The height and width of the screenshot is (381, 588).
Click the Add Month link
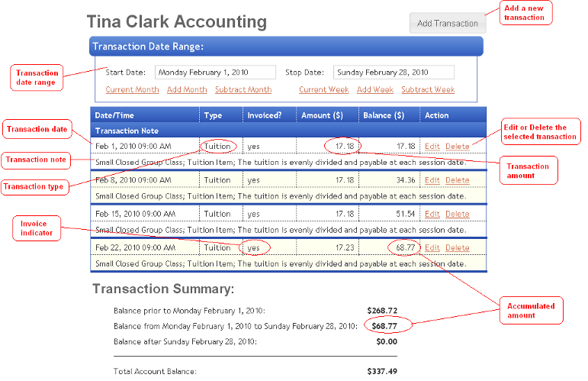click(187, 90)
